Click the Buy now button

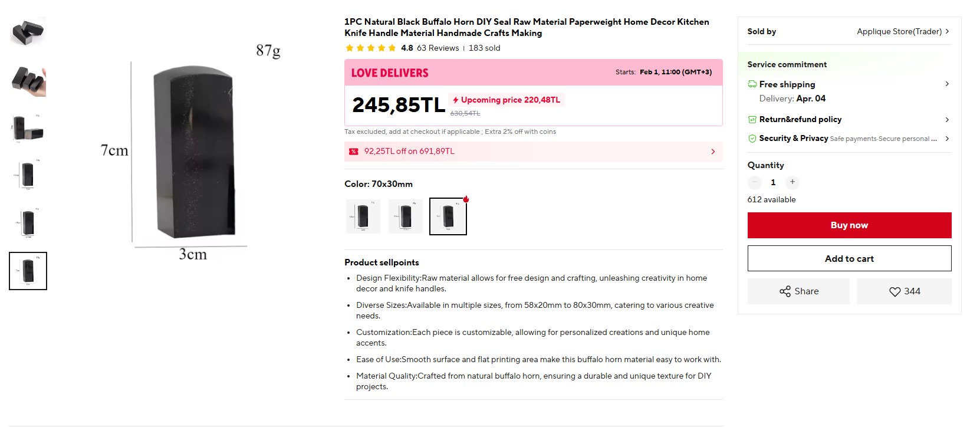(x=849, y=225)
